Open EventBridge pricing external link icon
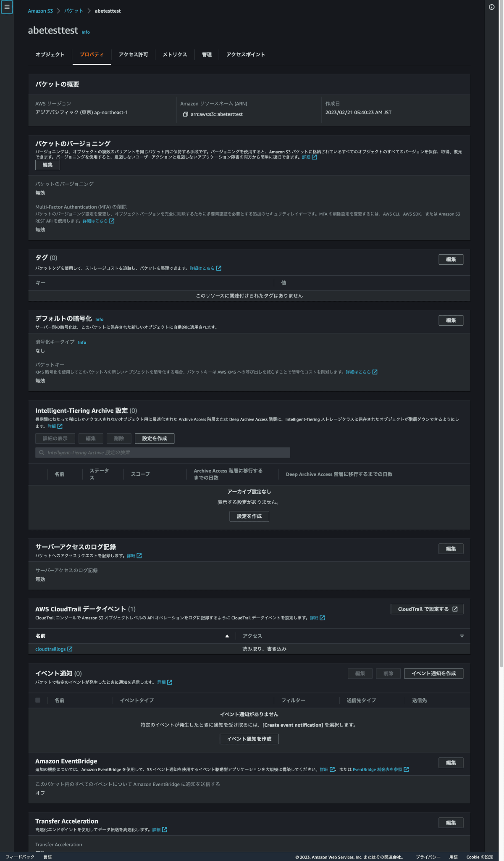 pos(406,769)
